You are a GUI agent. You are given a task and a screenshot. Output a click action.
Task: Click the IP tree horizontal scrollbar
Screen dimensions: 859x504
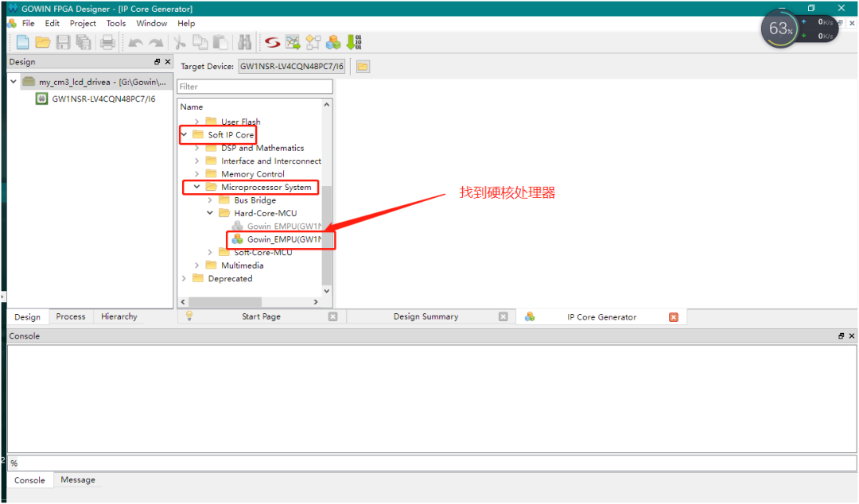tap(224, 302)
